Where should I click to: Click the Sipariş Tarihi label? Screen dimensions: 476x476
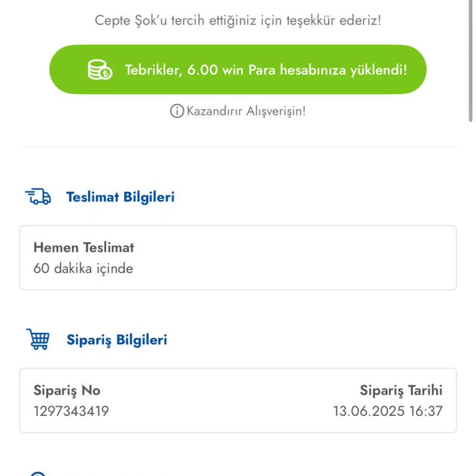pyautogui.click(x=401, y=390)
